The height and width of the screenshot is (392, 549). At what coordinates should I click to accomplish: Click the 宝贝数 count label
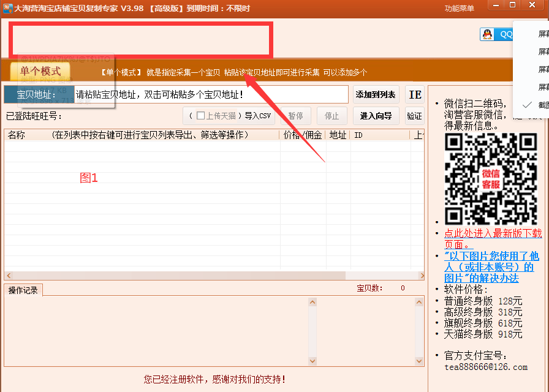[x=369, y=288]
